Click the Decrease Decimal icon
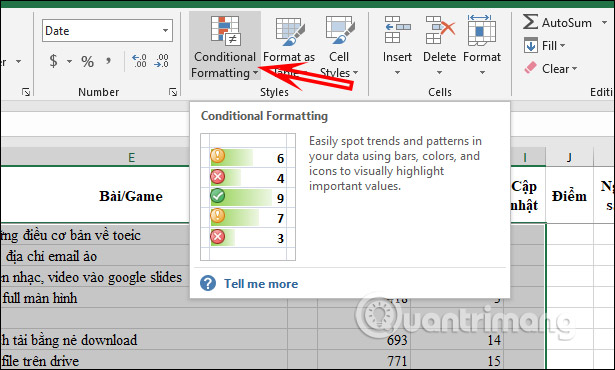The height and width of the screenshot is (370, 615). tap(161, 61)
